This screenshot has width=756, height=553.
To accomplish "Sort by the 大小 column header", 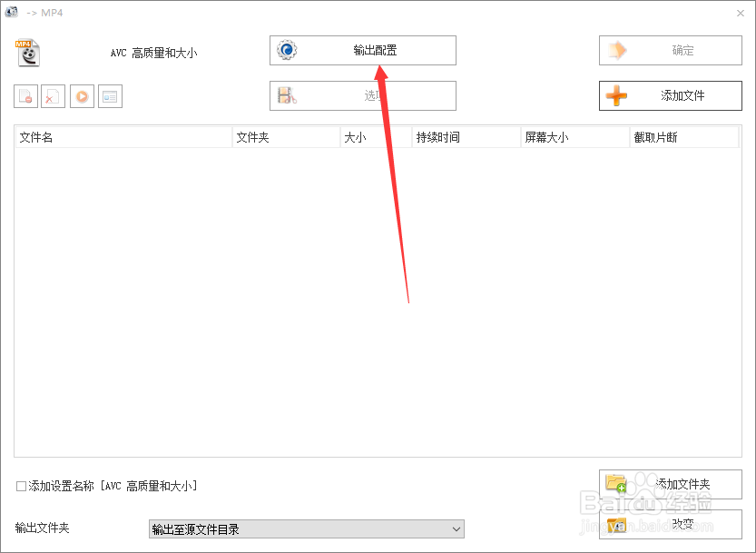I will point(376,137).
